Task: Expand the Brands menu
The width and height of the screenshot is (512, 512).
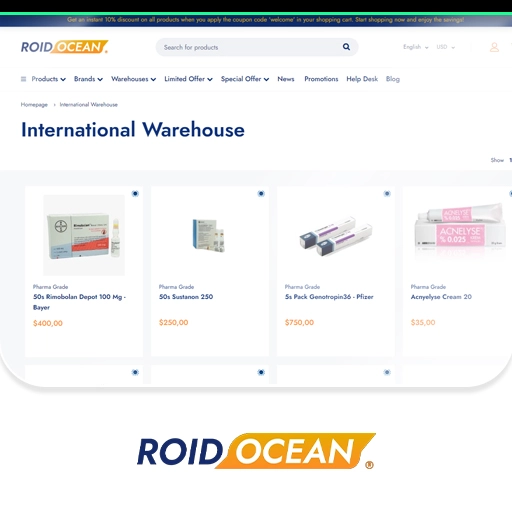Action: coord(88,79)
